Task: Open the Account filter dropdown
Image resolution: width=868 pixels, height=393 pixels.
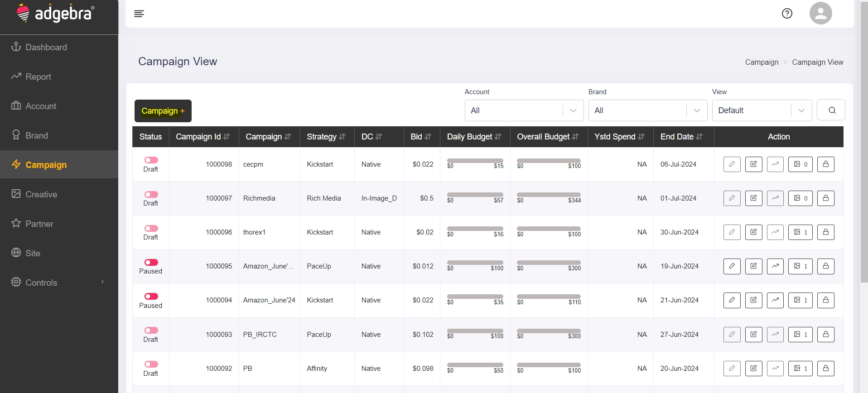Action: pyautogui.click(x=524, y=110)
